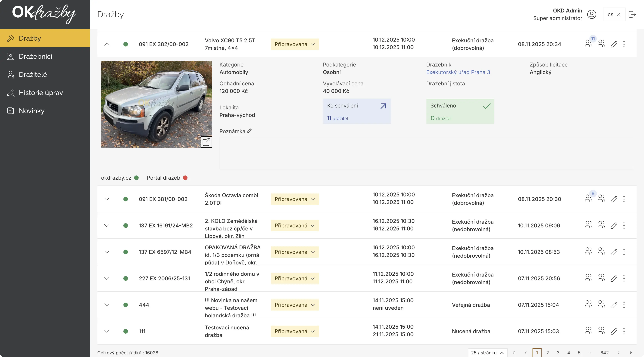Go to page 2
The height and width of the screenshot is (357, 644).
pyautogui.click(x=547, y=353)
